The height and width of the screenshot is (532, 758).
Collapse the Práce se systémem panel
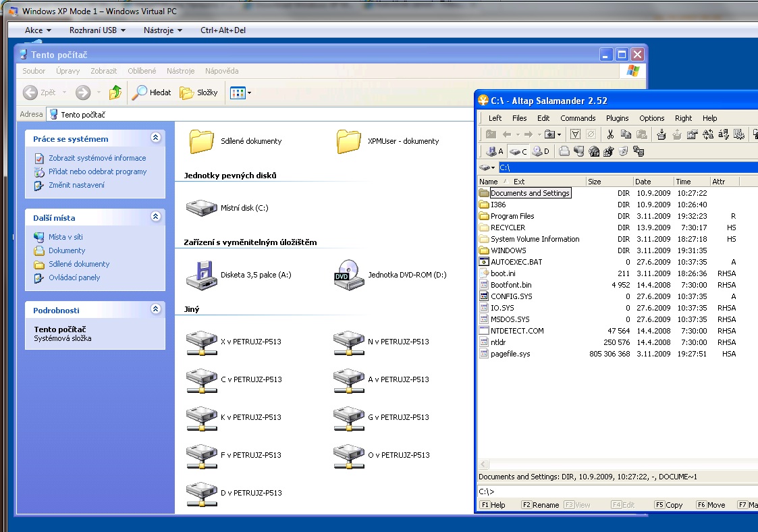tap(156, 138)
